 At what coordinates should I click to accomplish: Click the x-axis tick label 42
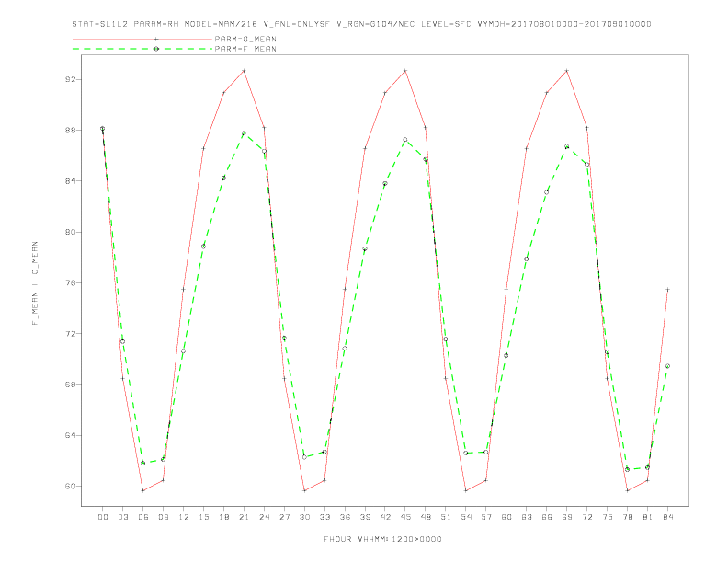point(385,517)
